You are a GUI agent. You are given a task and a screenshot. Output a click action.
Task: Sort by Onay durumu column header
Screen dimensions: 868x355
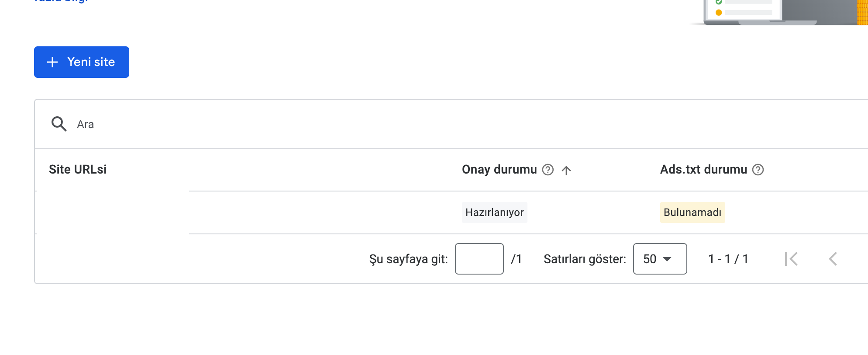499,170
